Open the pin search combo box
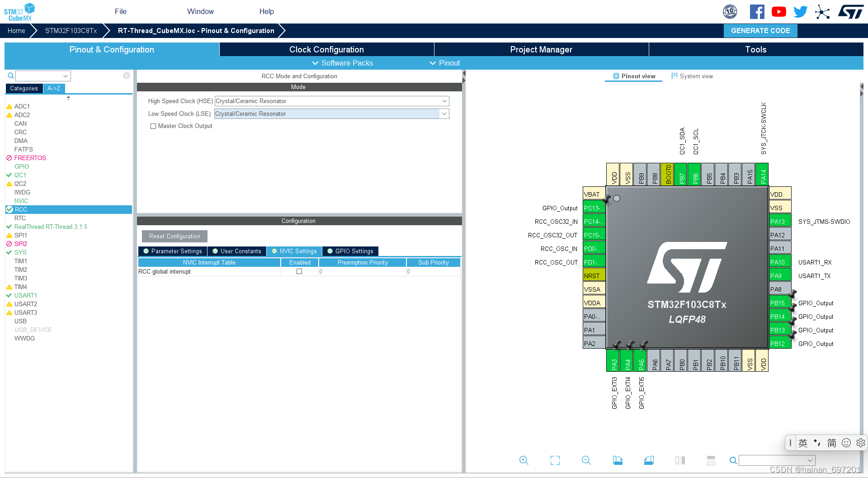Image resolution: width=868 pixels, height=478 pixels. 777,460
